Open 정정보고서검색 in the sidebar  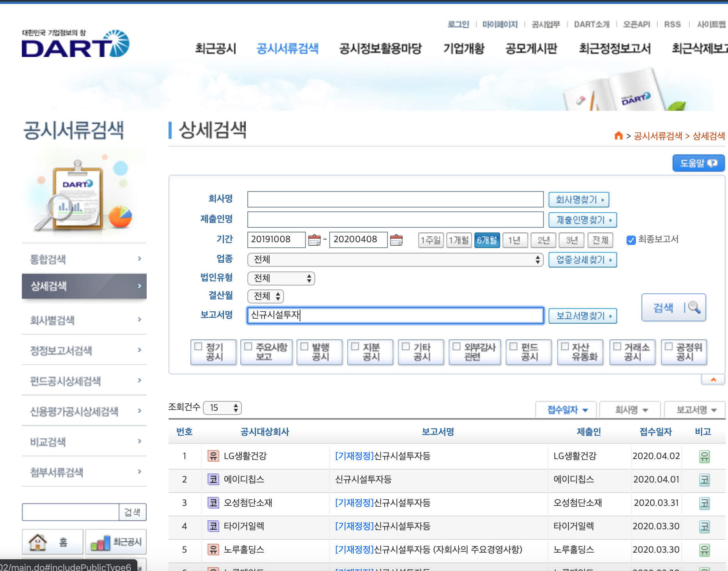coord(84,350)
